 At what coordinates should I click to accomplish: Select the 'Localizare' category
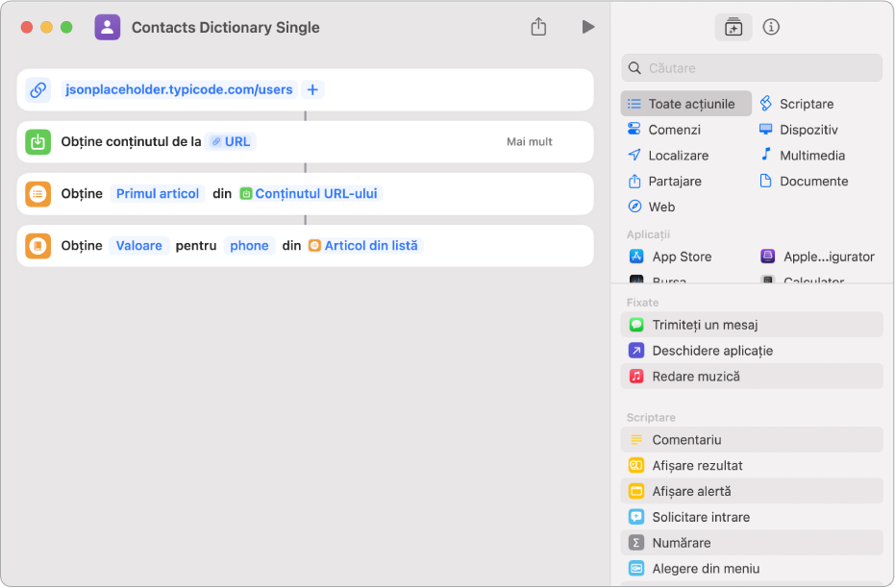click(x=678, y=155)
